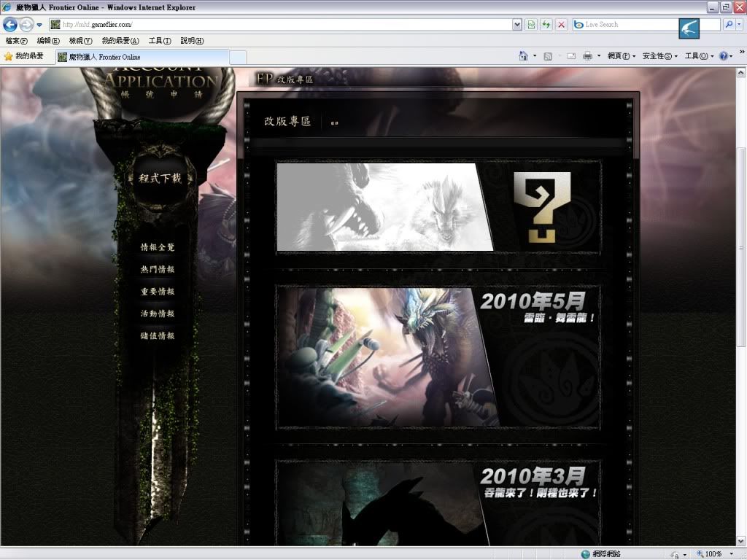747x560 pixels.
Task: Open the 網頁(P) command bar dropdown
Action: tap(622, 56)
